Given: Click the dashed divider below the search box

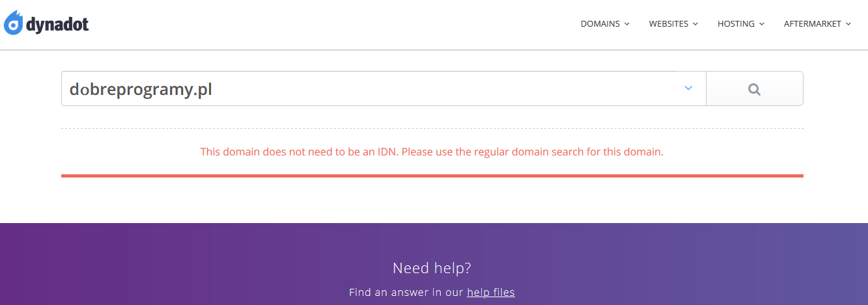Looking at the screenshot, I should [x=432, y=129].
